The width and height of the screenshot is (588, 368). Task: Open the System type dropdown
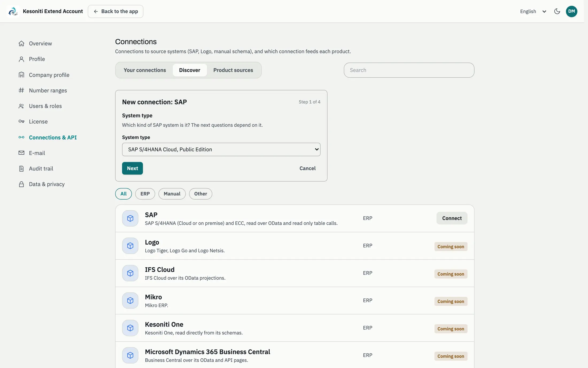pyautogui.click(x=221, y=149)
